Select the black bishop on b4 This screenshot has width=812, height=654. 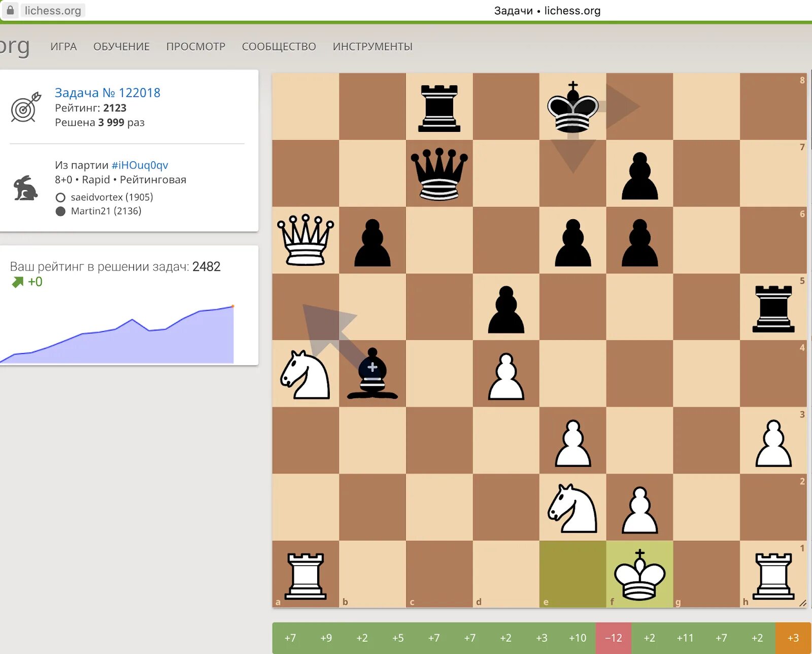click(373, 374)
